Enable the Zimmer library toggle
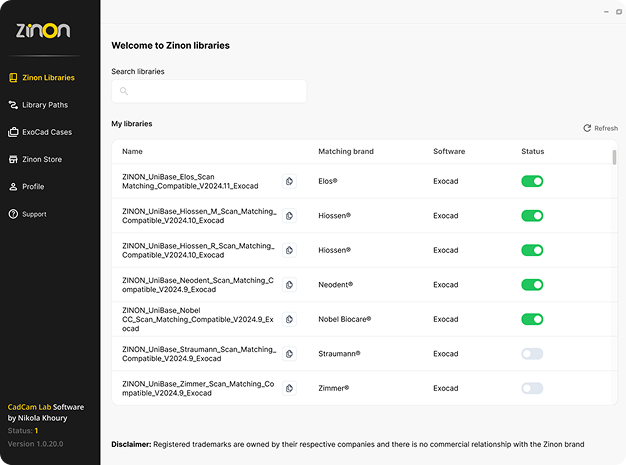Image resolution: width=626 pixels, height=465 pixels. [532, 388]
